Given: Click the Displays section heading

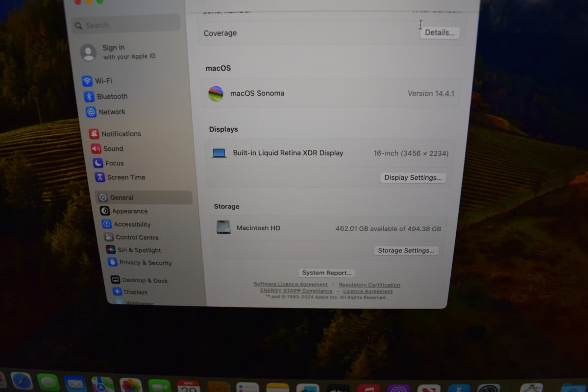Looking at the screenshot, I should pos(223,129).
